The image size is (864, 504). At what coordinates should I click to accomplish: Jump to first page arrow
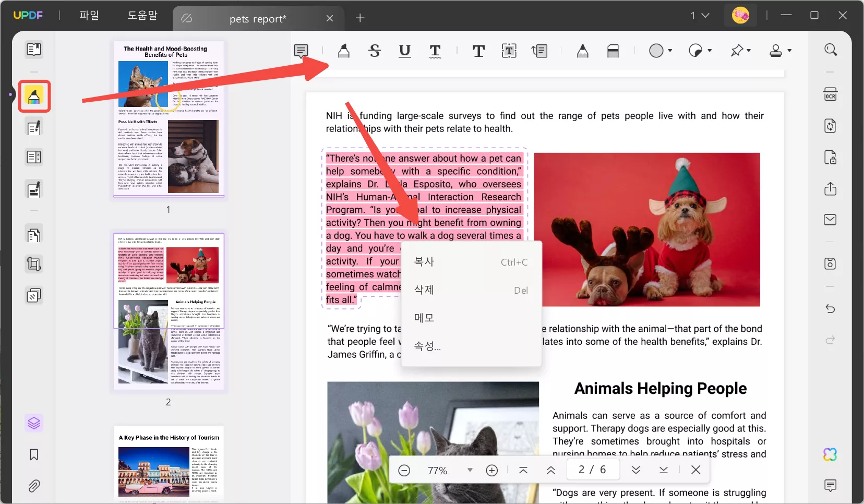tap(523, 470)
